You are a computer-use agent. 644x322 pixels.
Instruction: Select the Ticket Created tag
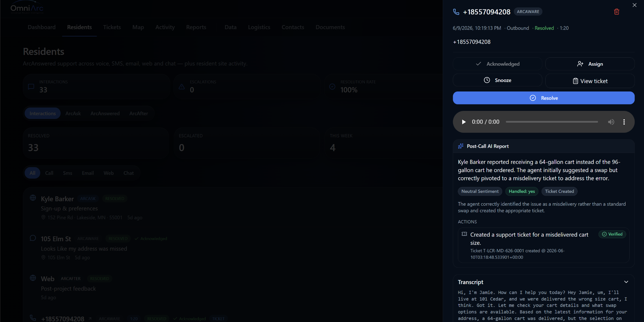point(559,191)
